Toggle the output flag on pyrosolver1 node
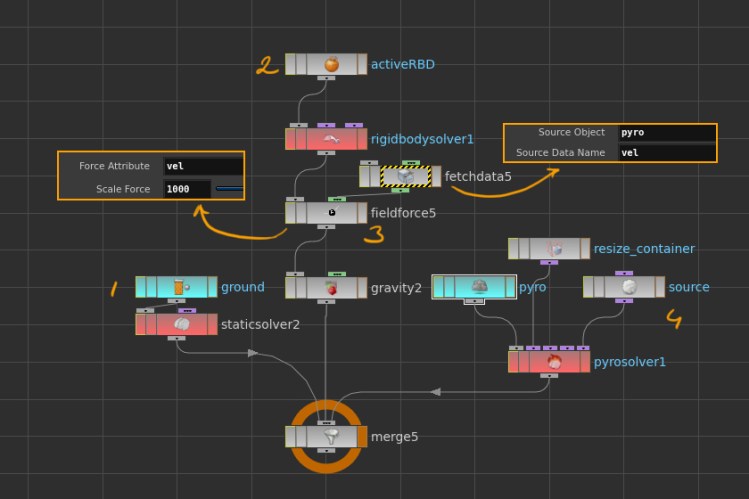 coord(583,362)
